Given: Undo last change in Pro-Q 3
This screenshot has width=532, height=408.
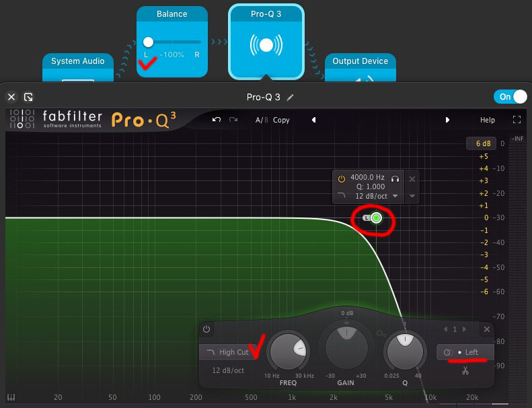Looking at the screenshot, I should (217, 120).
